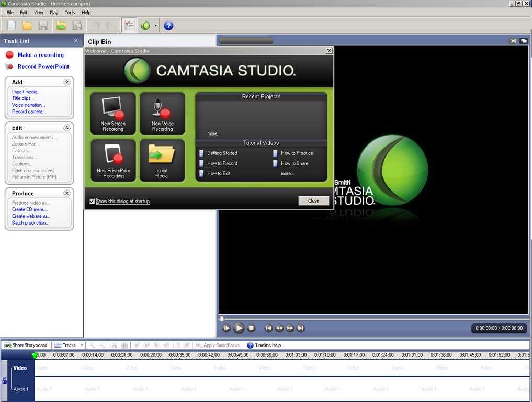Open the View menu
Image resolution: width=532 pixels, height=402 pixels.
pos(39,12)
